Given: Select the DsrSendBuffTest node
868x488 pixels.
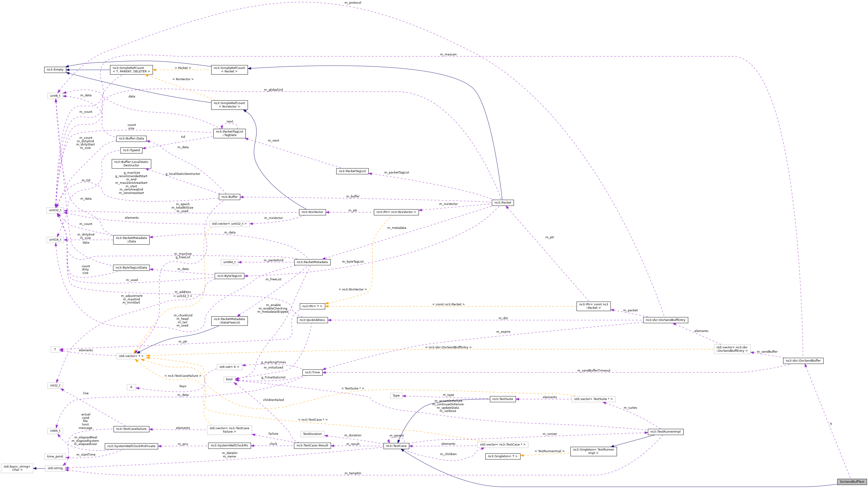Looking at the screenshot, I should point(852,482).
